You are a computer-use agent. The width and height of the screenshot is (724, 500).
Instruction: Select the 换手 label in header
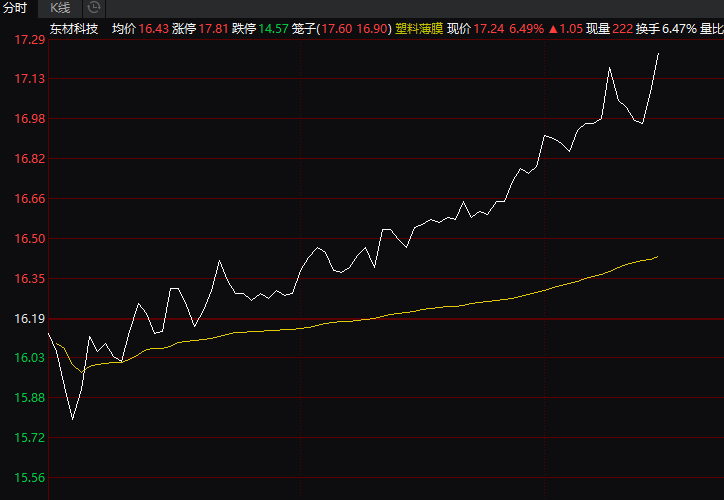pyautogui.click(x=648, y=29)
